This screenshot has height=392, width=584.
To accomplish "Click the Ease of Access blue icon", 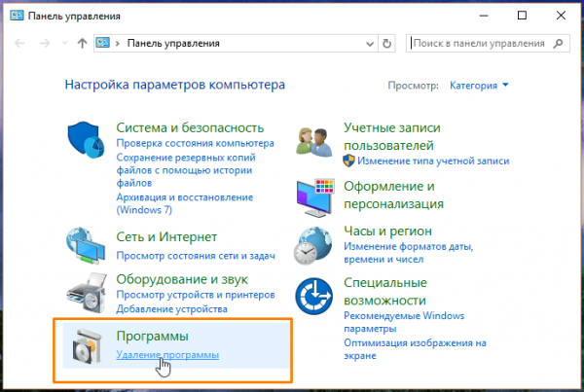I will (314, 296).
